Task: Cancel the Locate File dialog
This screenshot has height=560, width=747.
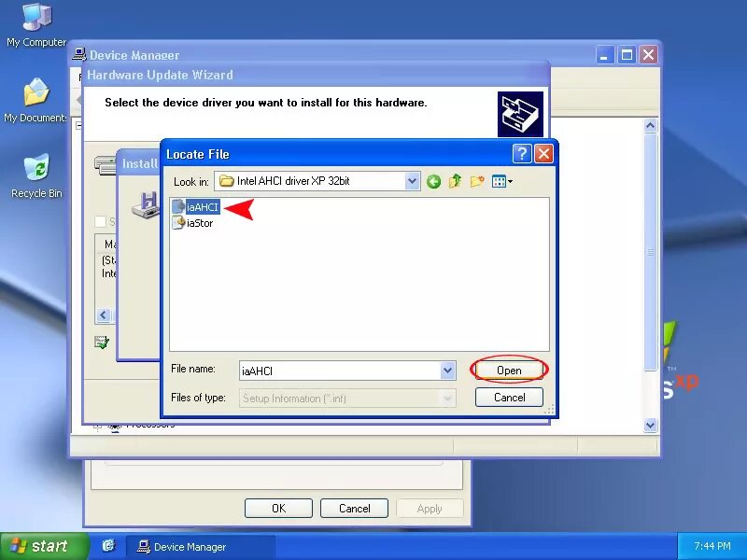Action: (x=509, y=398)
